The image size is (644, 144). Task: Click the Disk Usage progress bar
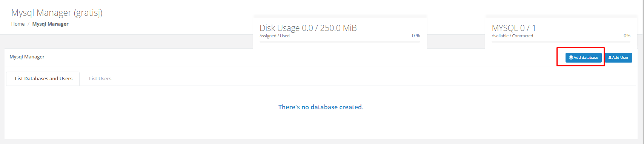click(x=340, y=41)
